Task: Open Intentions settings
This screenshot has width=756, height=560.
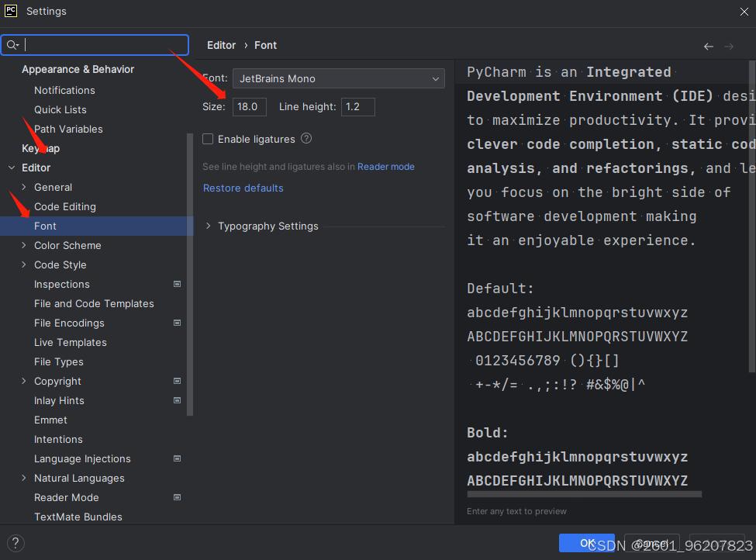Action: tap(58, 440)
